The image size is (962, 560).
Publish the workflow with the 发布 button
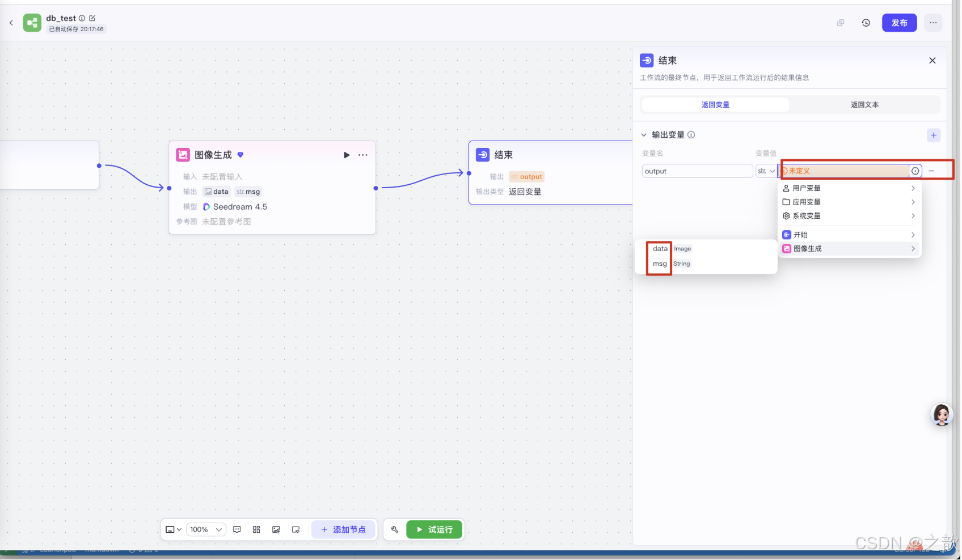click(900, 23)
